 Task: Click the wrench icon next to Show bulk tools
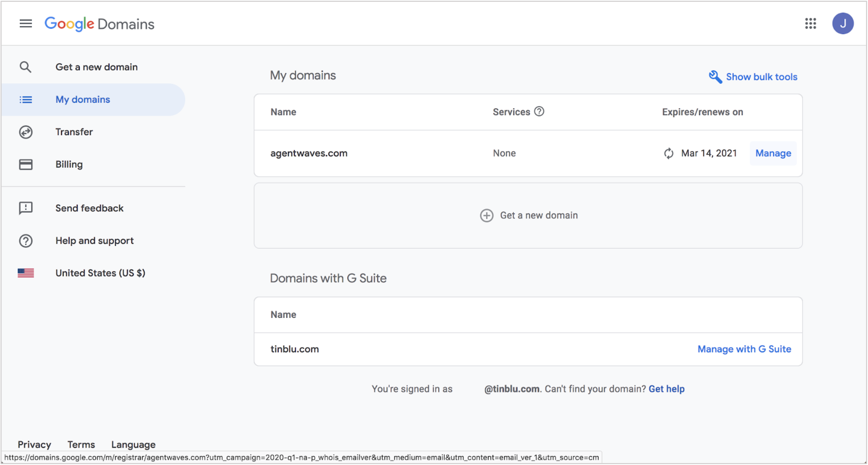coord(715,76)
